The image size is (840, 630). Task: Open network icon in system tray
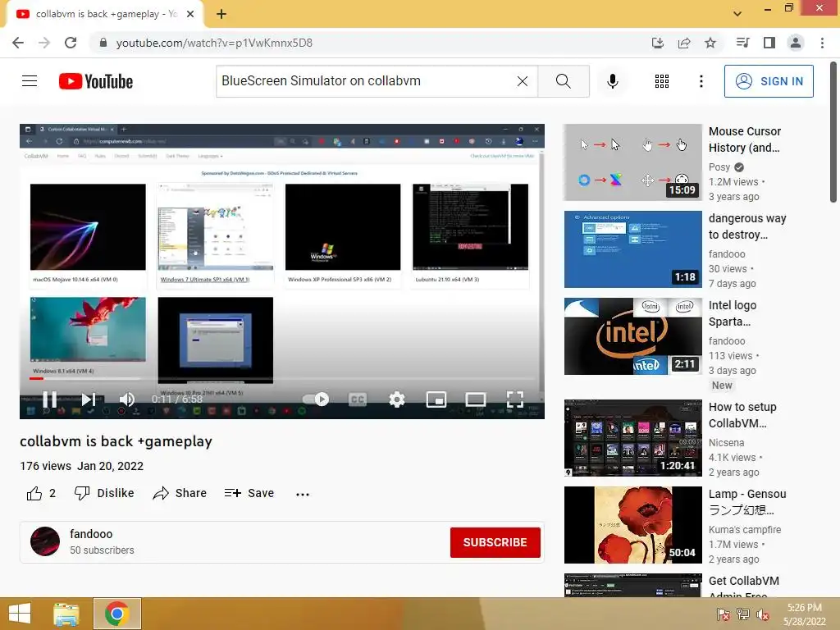tap(742, 614)
